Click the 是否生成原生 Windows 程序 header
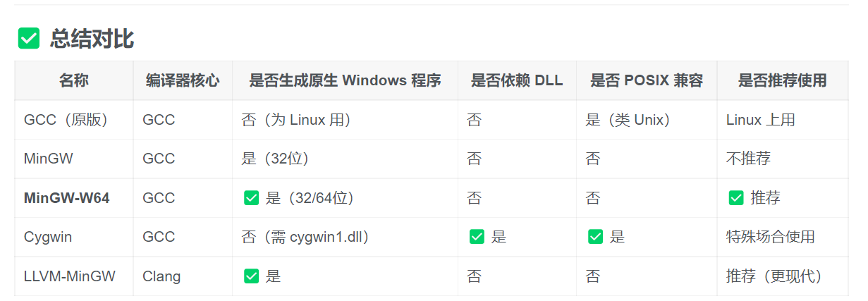The image size is (868, 301). (x=345, y=80)
